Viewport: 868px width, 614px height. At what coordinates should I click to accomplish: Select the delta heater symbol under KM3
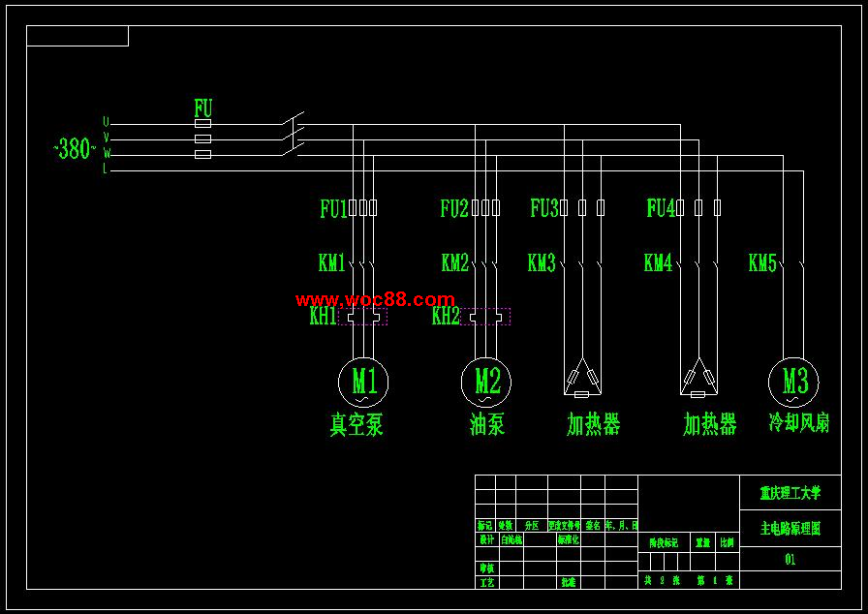[x=582, y=378]
